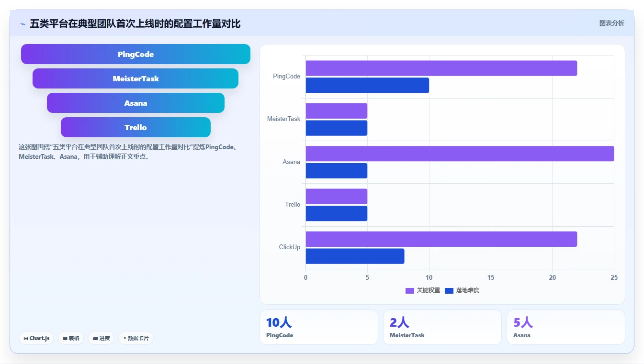This screenshot has width=644, height=364.
Task: Click MeisterTask blue bar in chart
Action: point(337,128)
